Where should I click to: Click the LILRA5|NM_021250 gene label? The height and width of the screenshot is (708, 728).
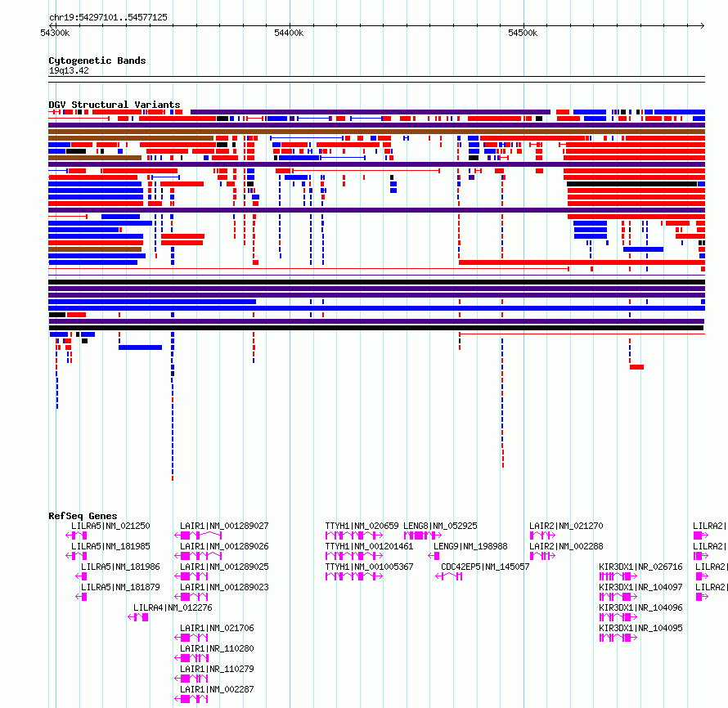point(110,527)
